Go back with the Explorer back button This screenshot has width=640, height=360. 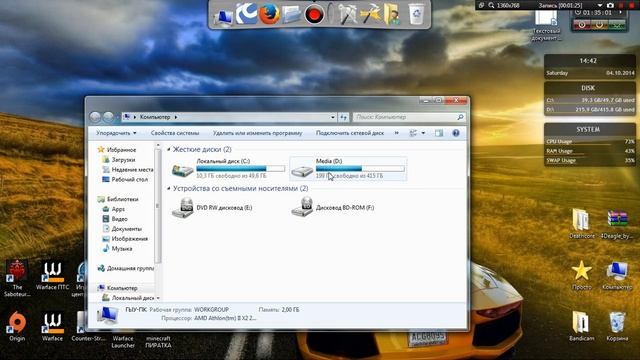tap(95, 117)
